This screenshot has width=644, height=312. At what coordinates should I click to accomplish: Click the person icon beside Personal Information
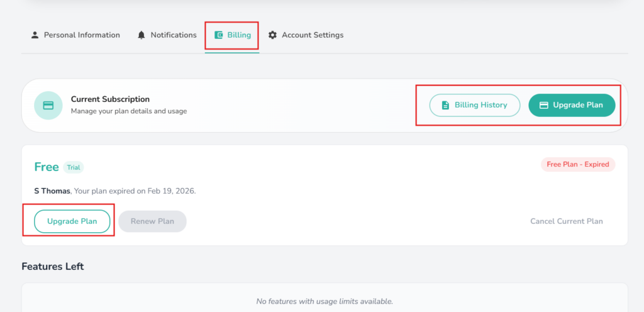(x=35, y=35)
